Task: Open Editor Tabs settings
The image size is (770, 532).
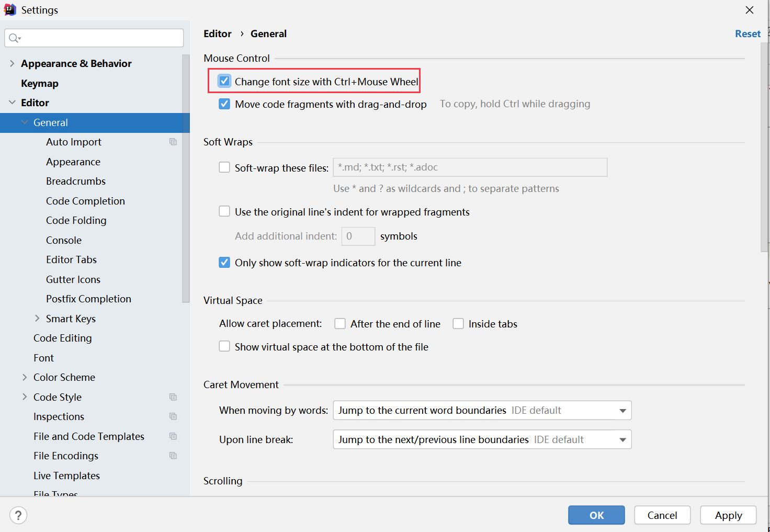Action: pyautogui.click(x=71, y=259)
